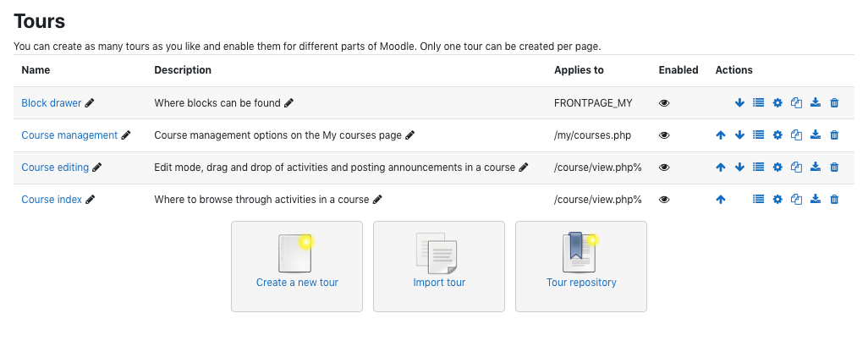The width and height of the screenshot is (868, 341).
Task: Delete the Course index tour
Action: coord(834,200)
